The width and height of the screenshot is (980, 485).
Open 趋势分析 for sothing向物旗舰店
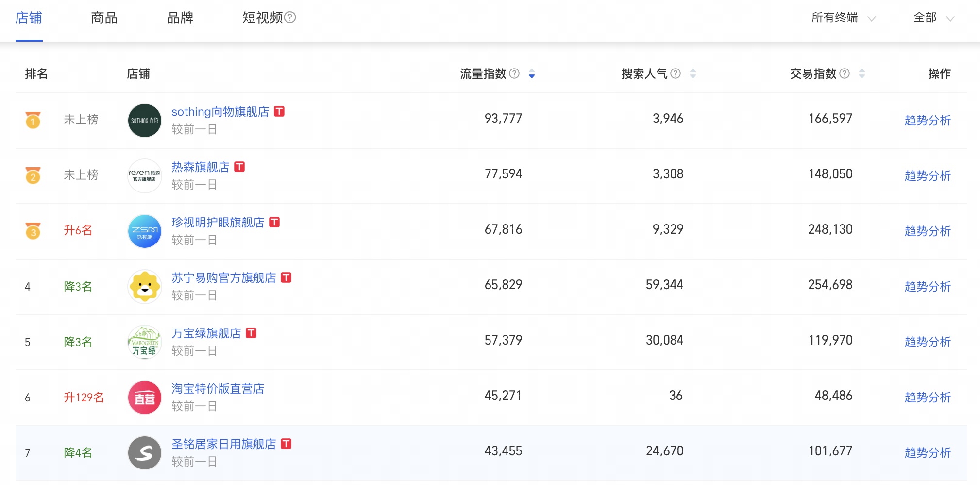928,121
